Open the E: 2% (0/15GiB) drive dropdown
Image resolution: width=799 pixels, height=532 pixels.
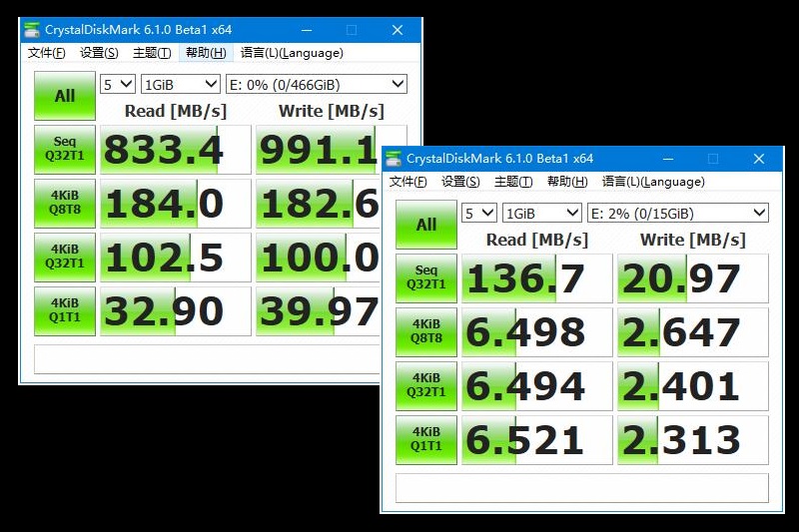click(678, 214)
